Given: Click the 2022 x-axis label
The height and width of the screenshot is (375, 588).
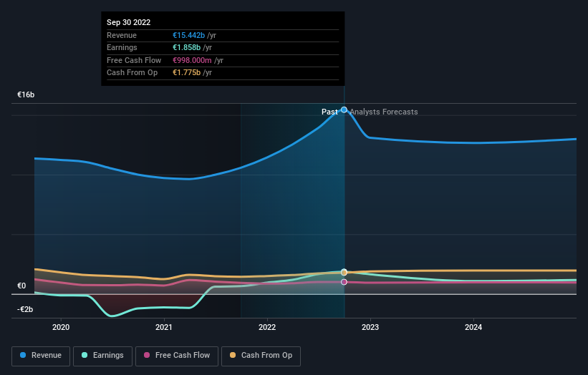Looking at the screenshot, I should pos(267,328).
